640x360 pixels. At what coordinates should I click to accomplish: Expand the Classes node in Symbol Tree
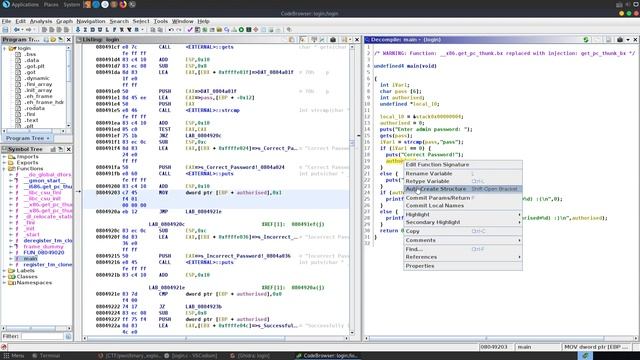[4, 276]
